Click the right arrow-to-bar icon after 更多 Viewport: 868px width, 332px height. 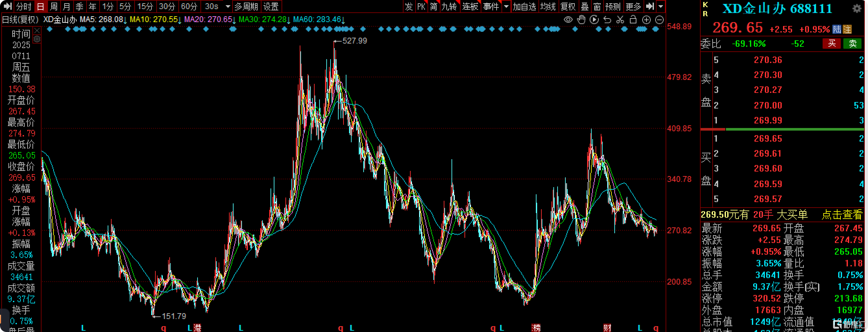tap(650, 6)
